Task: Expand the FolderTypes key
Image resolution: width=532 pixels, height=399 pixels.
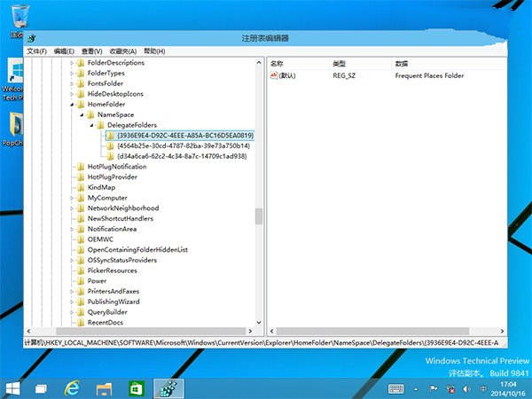Action: (72, 74)
